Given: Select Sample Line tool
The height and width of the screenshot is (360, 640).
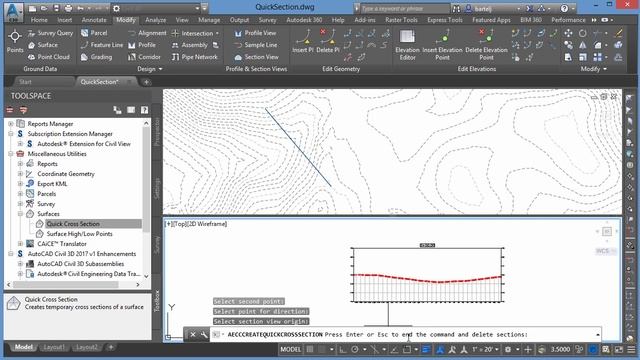Looking at the screenshot, I should [x=256, y=45].
